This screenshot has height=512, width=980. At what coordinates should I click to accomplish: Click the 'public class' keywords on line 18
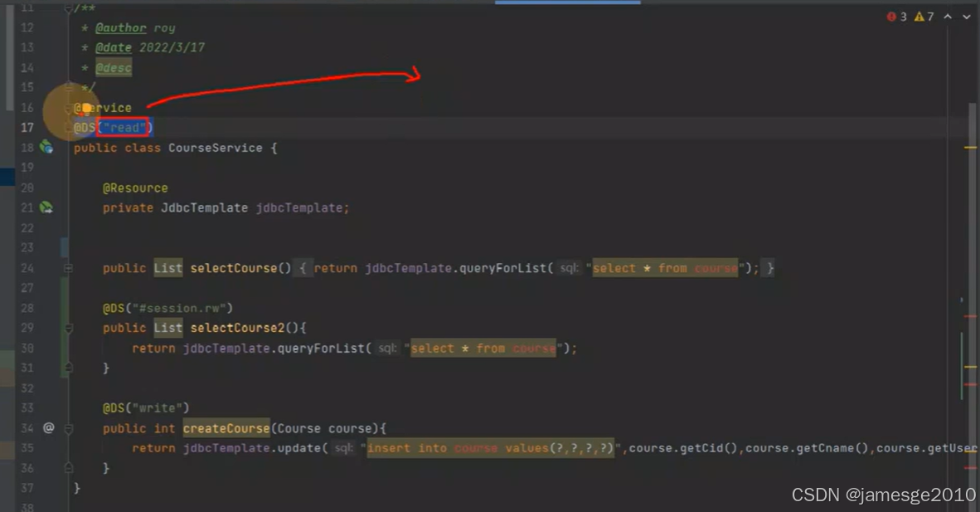117,149
